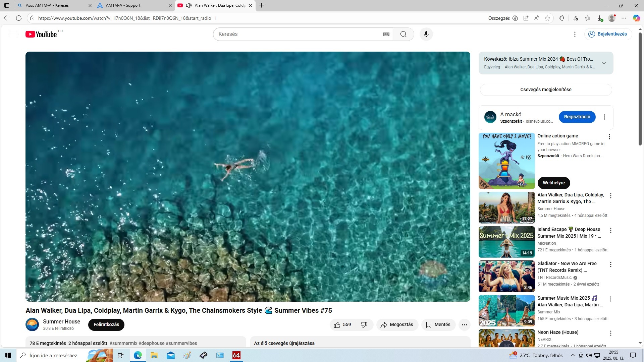Subscribe via the Feliratkozás button
644x362 pixels.
106,324
